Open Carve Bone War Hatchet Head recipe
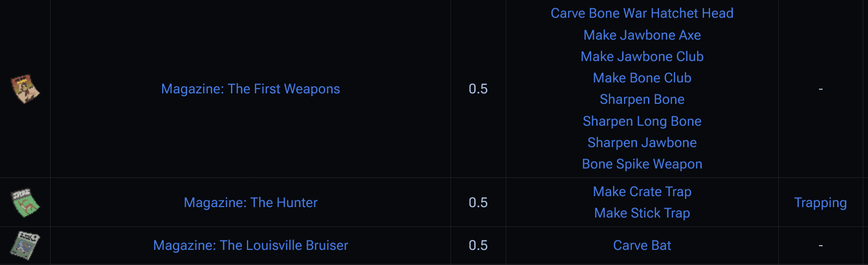Screen dimensions: 868x265 642,14
